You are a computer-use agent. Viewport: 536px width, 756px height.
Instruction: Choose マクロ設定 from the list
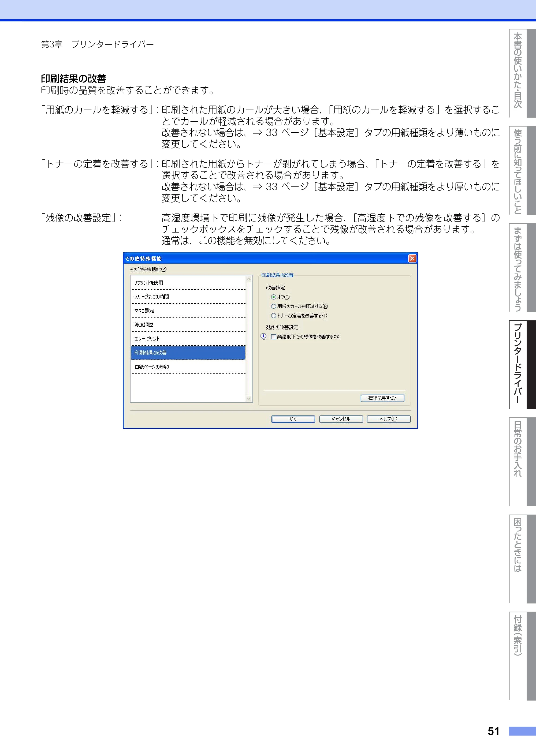pos(188,311)
